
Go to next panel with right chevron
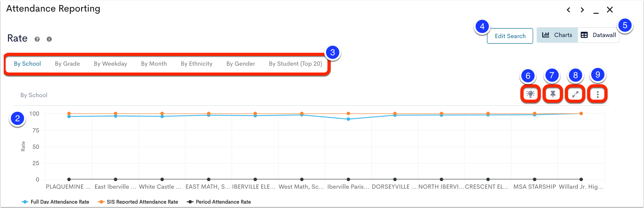point(582,10)
